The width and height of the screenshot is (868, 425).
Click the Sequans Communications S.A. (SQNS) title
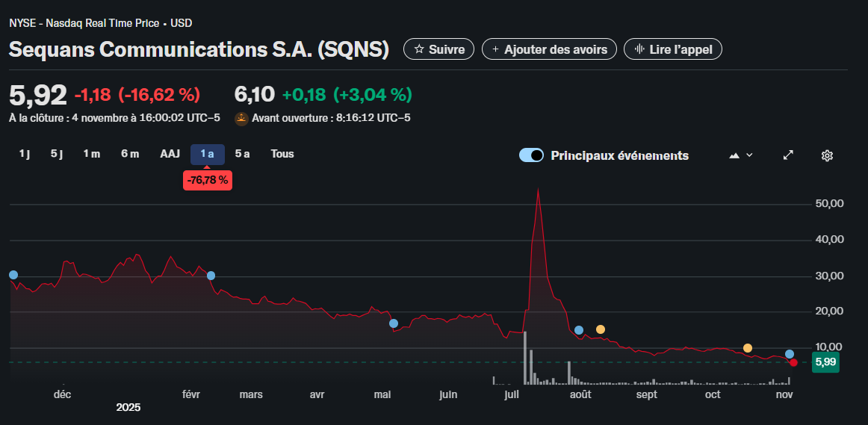coord(199,49)
